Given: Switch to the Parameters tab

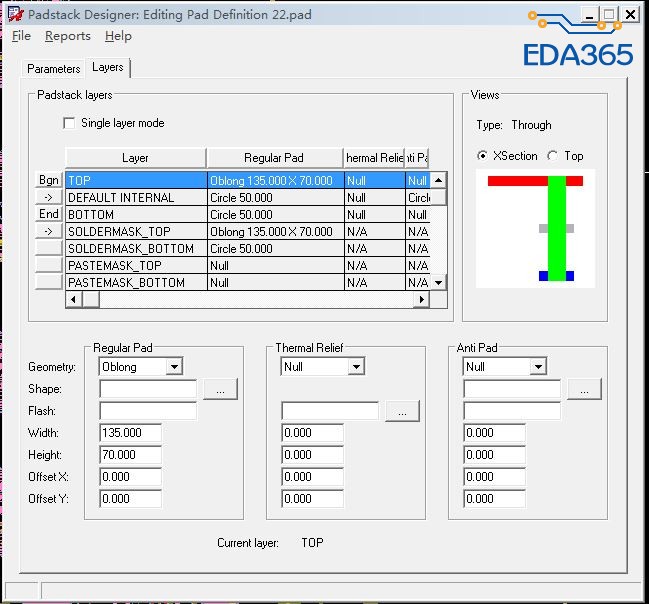Looking at the screenshot, I should pyautogui.click(x=53, y=69).
